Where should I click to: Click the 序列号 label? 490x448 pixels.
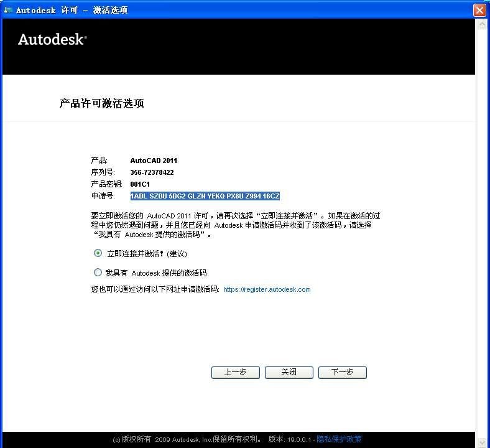103,172
